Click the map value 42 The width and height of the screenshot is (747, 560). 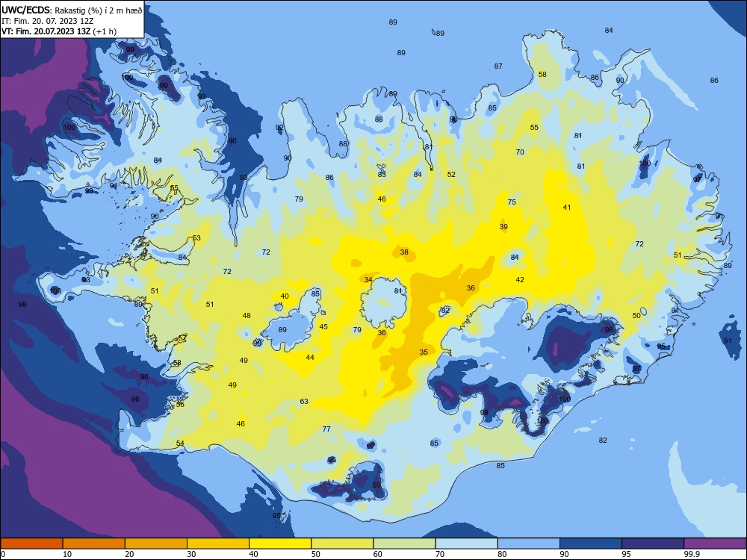coord(520,279)
